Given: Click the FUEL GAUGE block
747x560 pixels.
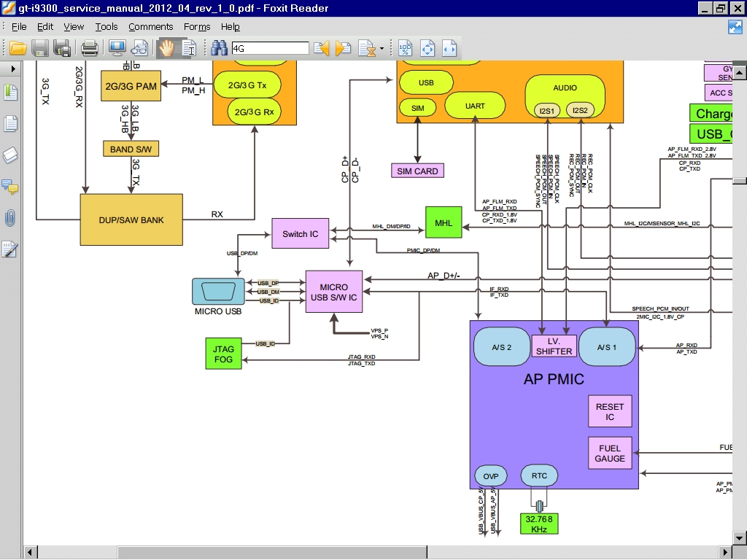Looking at the screenshot, I should click(610, 454).
